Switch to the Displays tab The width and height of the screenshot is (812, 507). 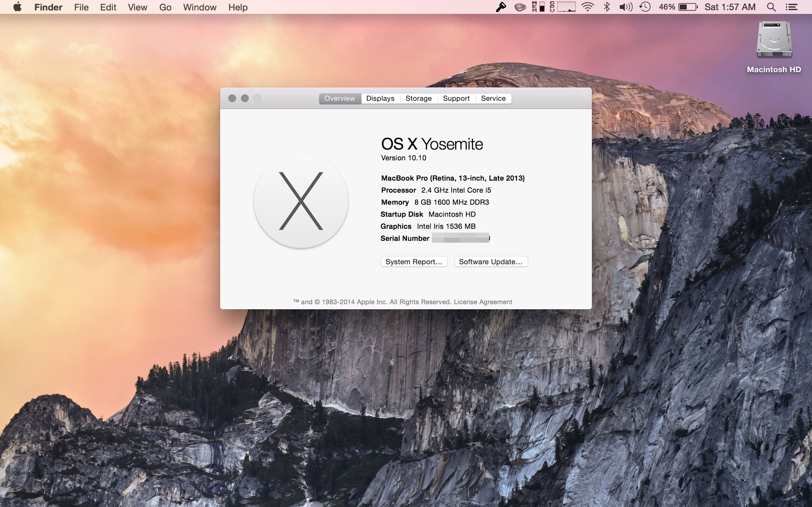pos(380,98)
